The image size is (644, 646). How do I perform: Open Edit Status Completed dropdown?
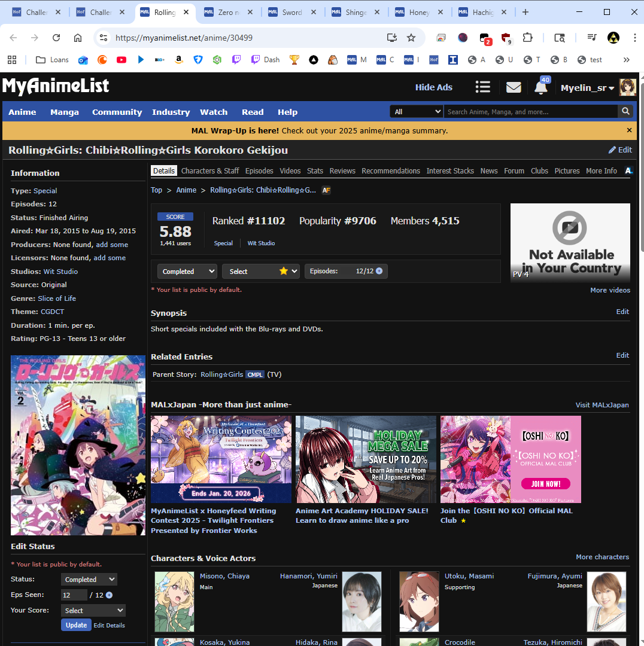click(89, 579)
